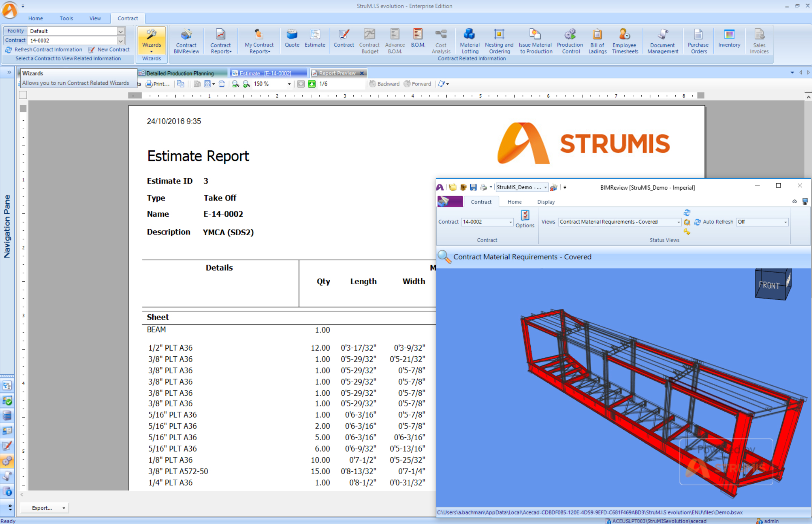Click BIMReview open folder icon

[452, 187]
